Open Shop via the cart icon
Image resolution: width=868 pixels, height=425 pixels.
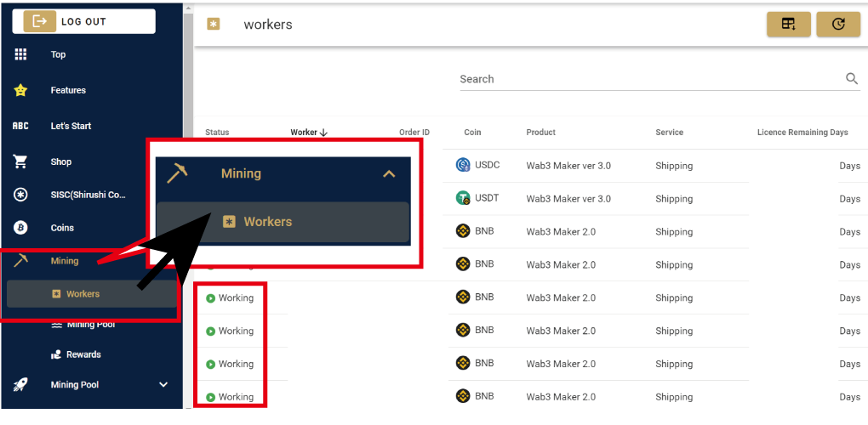[20, 162]
